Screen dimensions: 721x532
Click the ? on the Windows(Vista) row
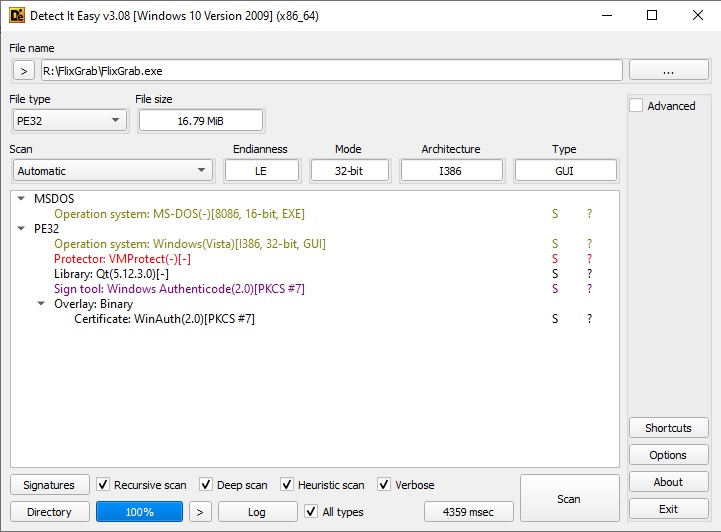pyautogui.click(x=589, y=244)
